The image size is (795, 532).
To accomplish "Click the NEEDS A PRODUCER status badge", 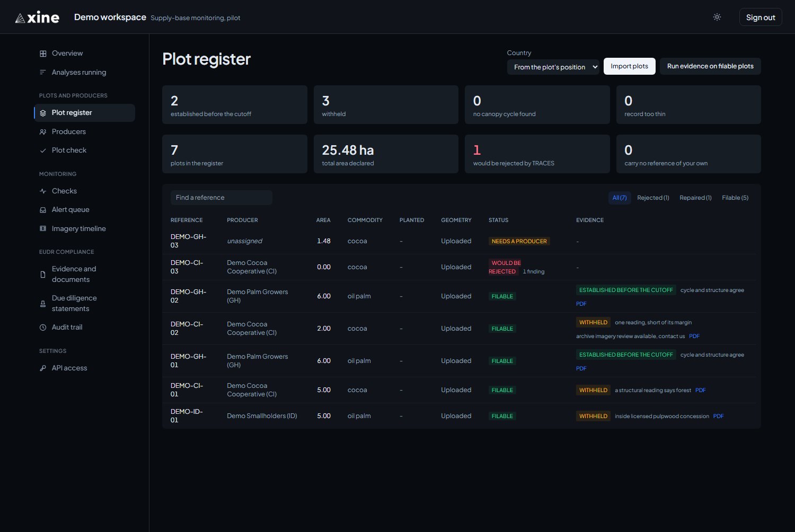I will 519,241.
